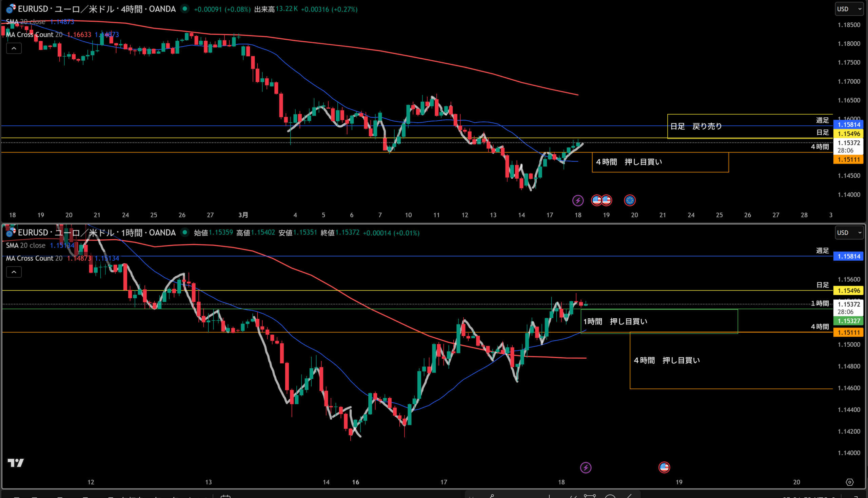Click the EURUSD symbol flag icon of the 4-hour chart
The image size is (868, 498).
click(10, 9)
